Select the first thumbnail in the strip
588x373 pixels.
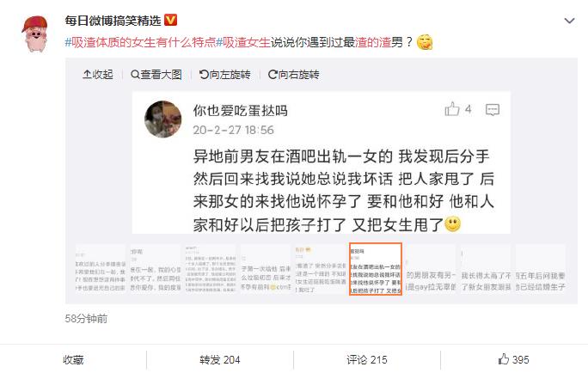tap(100, 269)
